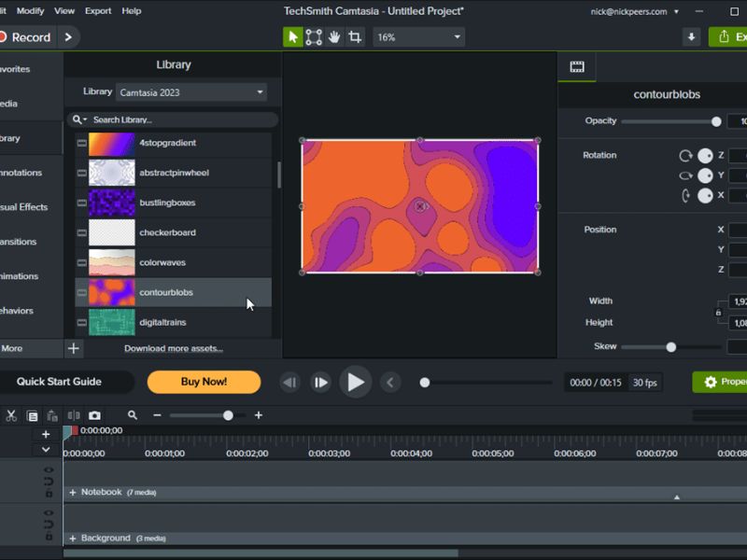Add to library with the plus icon

pyautogui.click(x=74, y=348)
